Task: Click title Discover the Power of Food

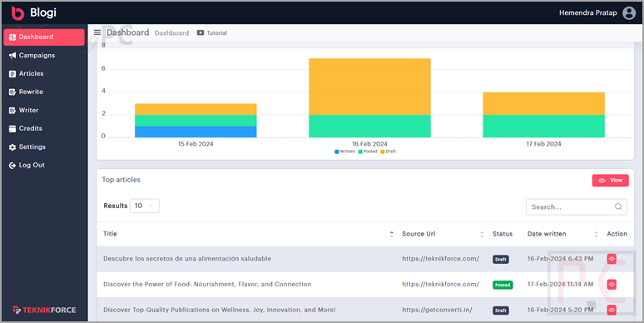Action: pyautogui.click(x=207, y=285)
